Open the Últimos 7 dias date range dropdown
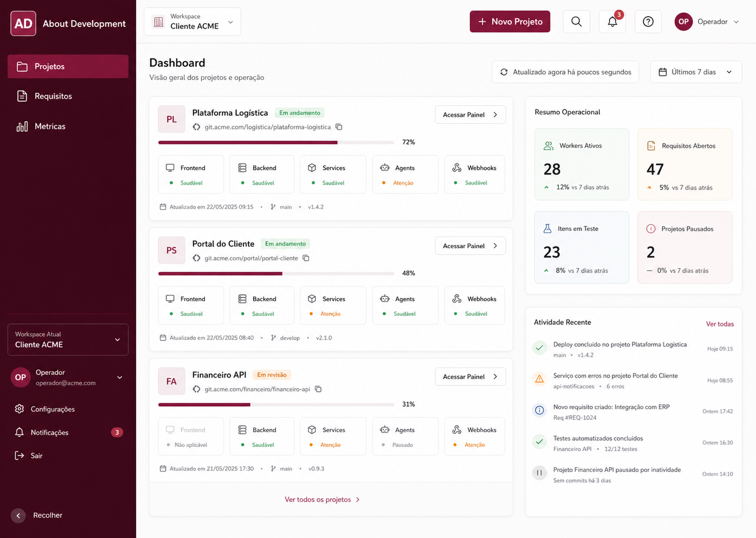This screenshot has width=756, height=538. tap(696, 72)
